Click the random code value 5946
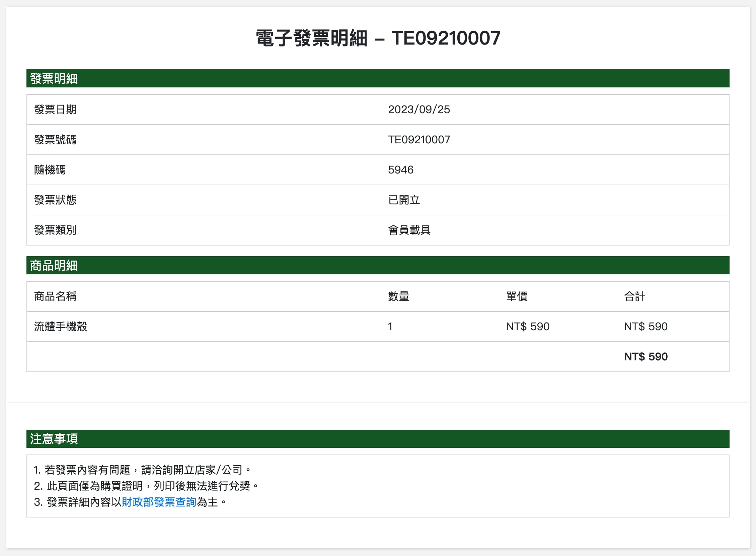 pos(400,169)
